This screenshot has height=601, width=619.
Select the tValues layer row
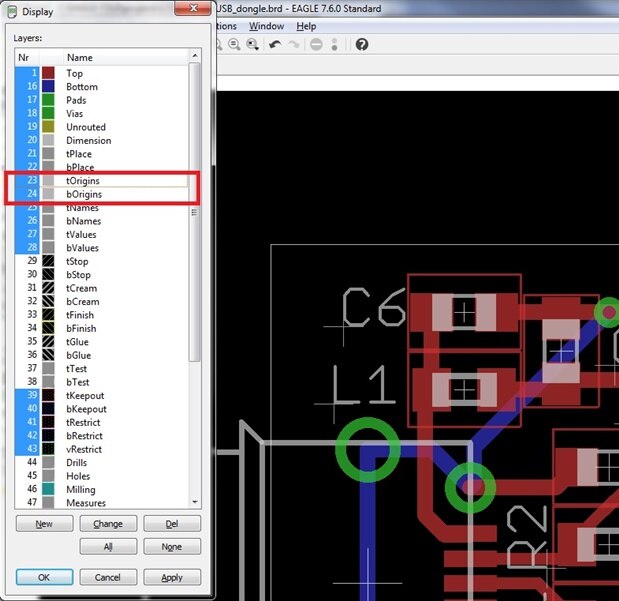(102, 234)
